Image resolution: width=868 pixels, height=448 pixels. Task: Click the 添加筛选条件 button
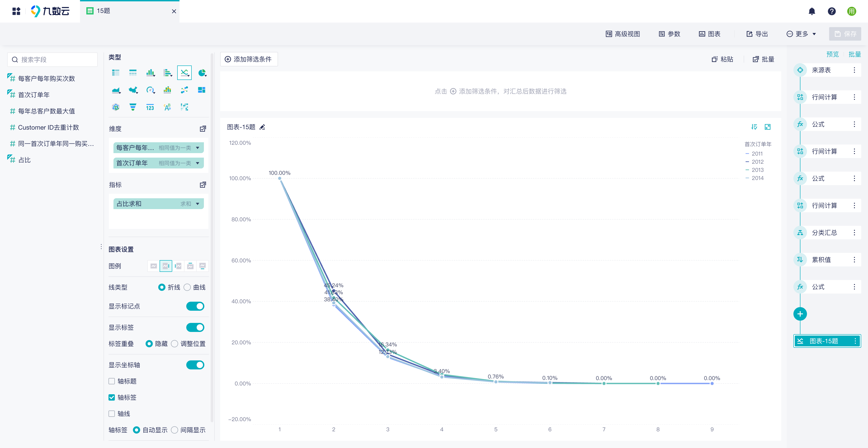click(x=249, y=59)
